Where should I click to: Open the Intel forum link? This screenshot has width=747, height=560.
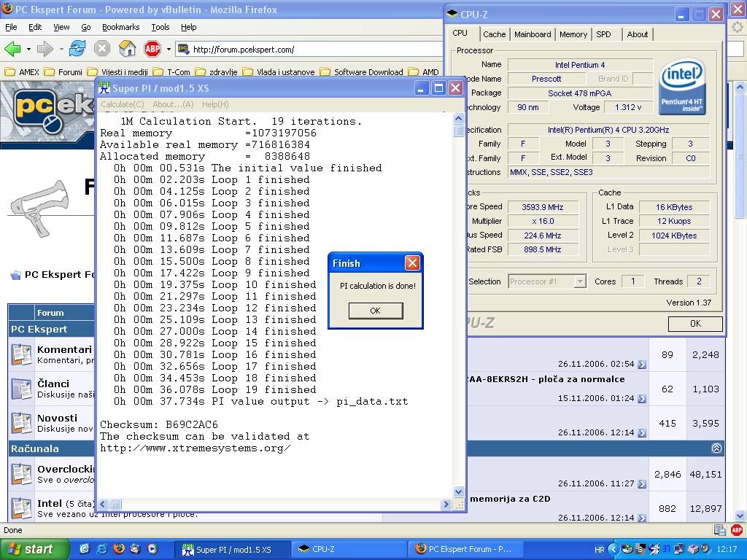tap(50, 503)
